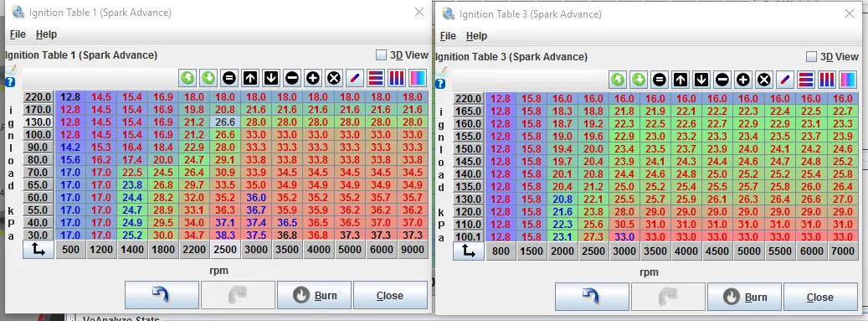Click the minus (decrease by) icon in Table 3
The height and width of the screenshot is (321, 868).
722,80
